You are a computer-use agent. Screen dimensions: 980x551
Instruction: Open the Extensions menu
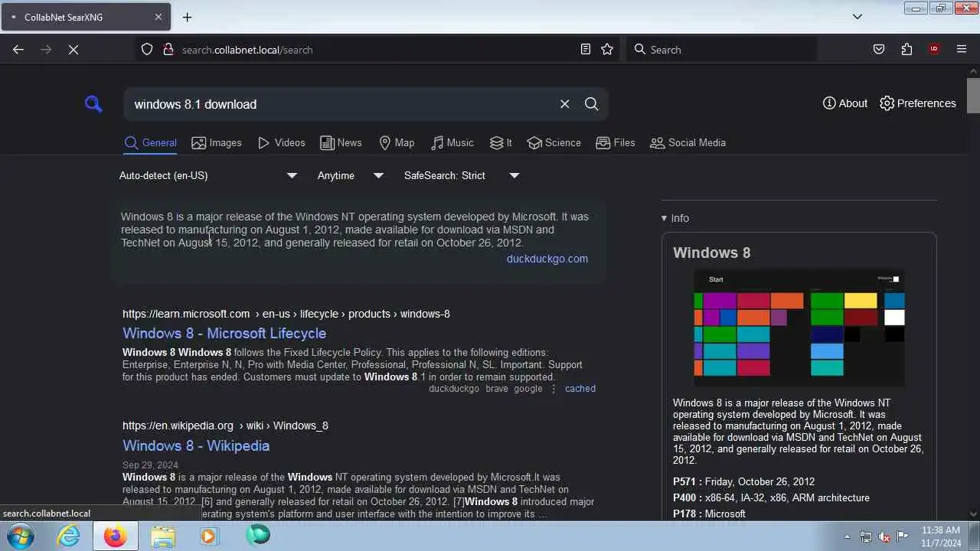pyautogui.click(x=906, y=50)
